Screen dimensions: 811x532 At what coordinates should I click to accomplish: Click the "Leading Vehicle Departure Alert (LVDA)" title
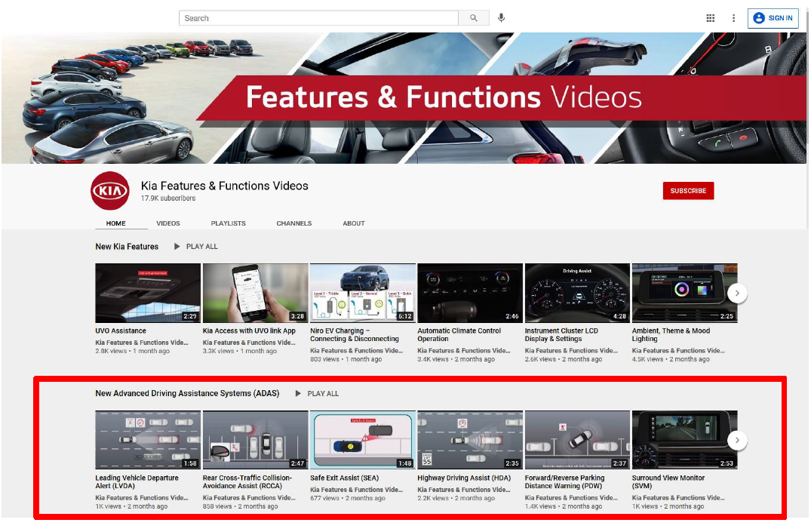pos(137,481)
